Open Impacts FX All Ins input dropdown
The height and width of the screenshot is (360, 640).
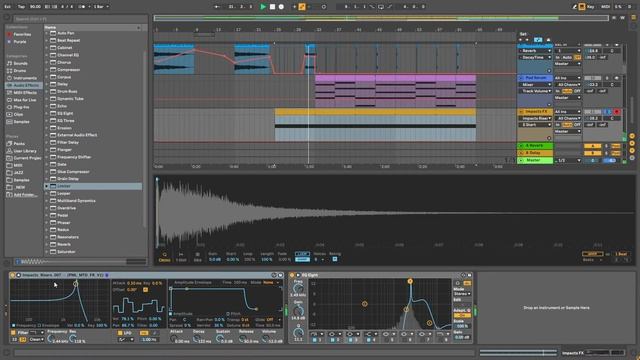567,111
